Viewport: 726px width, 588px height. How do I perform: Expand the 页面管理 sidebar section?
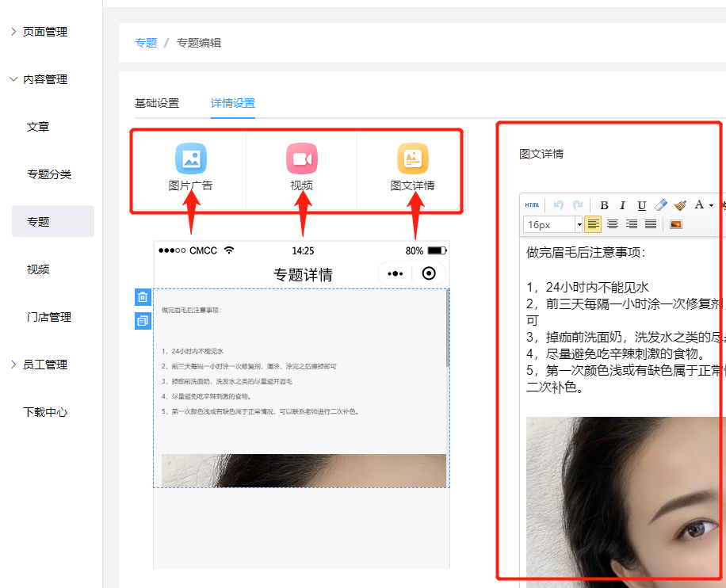pos(44,32)
